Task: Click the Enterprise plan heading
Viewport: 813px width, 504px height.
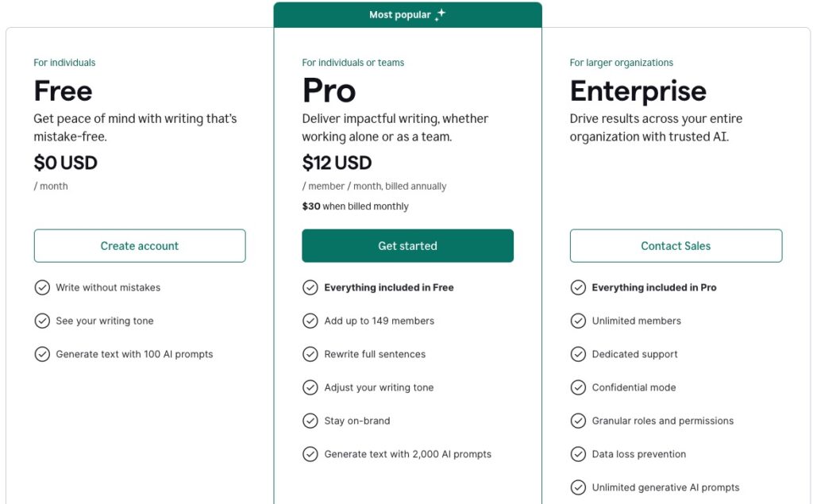Action: (638, 91)
